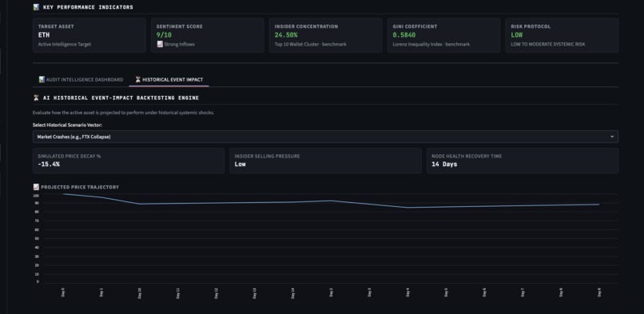
Task: Click the Day 2 x-axis label
Action: (x=331, y=293)
